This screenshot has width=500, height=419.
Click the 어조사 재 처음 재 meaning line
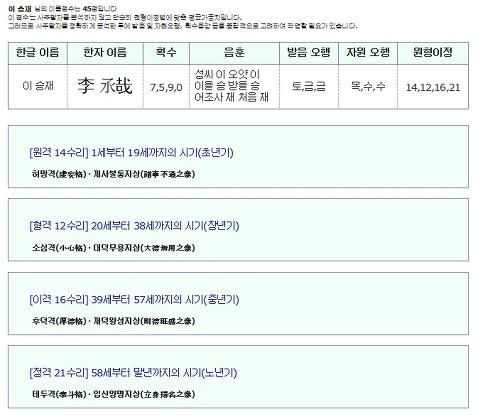point(231,97)
